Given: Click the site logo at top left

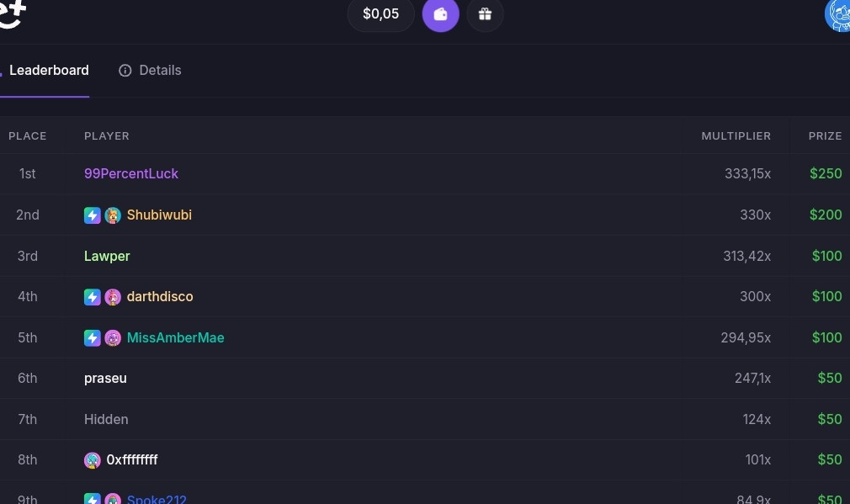Looking at the screenshot, I should click(12, 13).
